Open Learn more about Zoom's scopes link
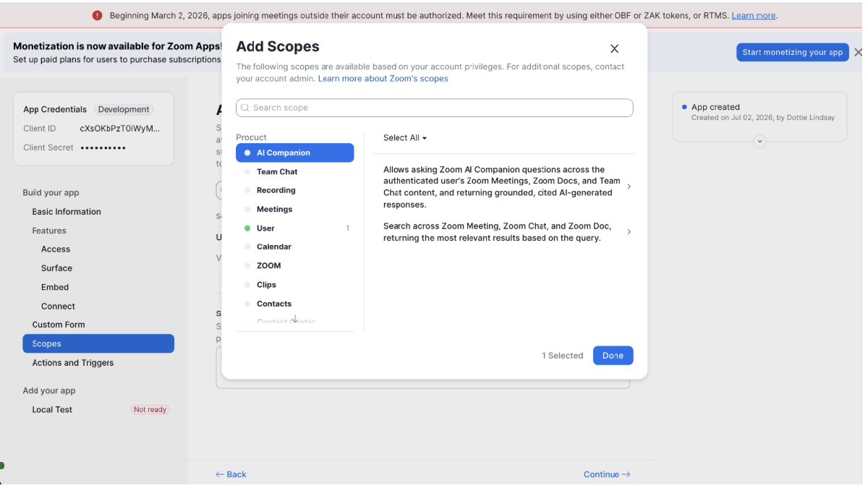 click(383, 78)
